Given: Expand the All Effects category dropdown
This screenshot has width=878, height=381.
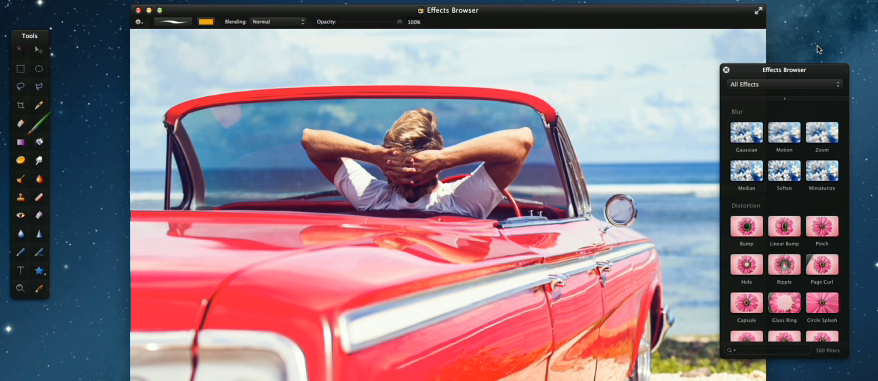Looking at the screenshot, I should pyautogui.click(x=784, y=85).
